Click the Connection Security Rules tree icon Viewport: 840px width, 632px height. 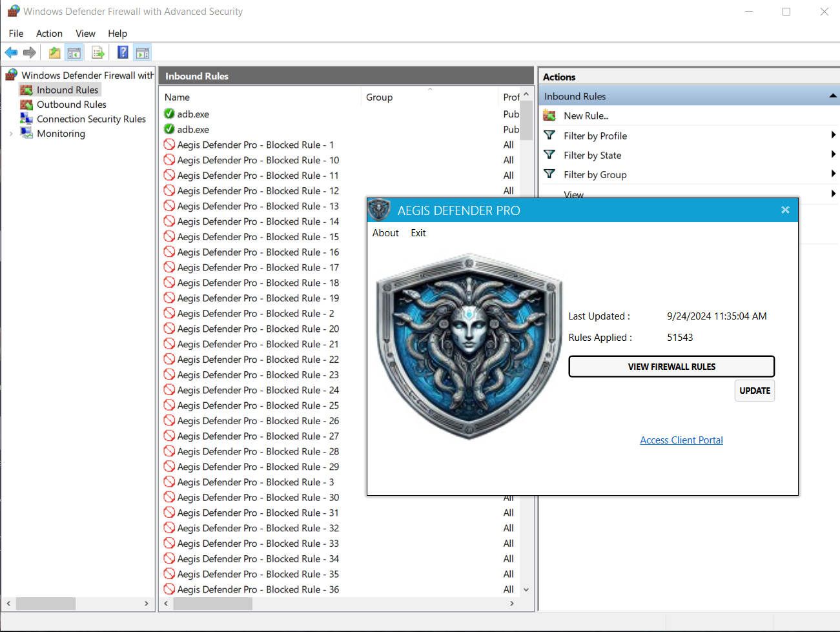pos(26,119)
